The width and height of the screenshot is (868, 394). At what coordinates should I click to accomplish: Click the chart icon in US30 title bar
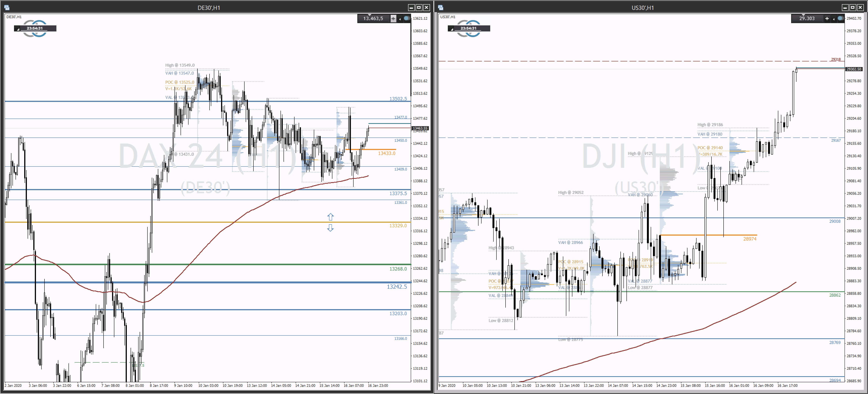tap(440, 7)
